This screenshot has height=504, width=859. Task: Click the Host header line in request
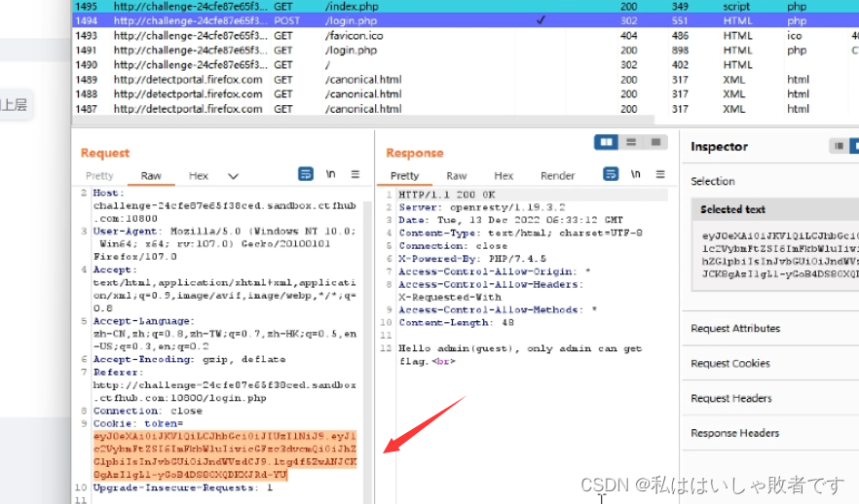(x=225, y=205)
